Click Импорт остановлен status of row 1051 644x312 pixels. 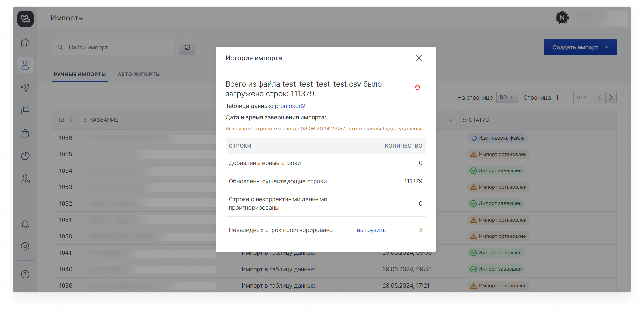point(498,220)
